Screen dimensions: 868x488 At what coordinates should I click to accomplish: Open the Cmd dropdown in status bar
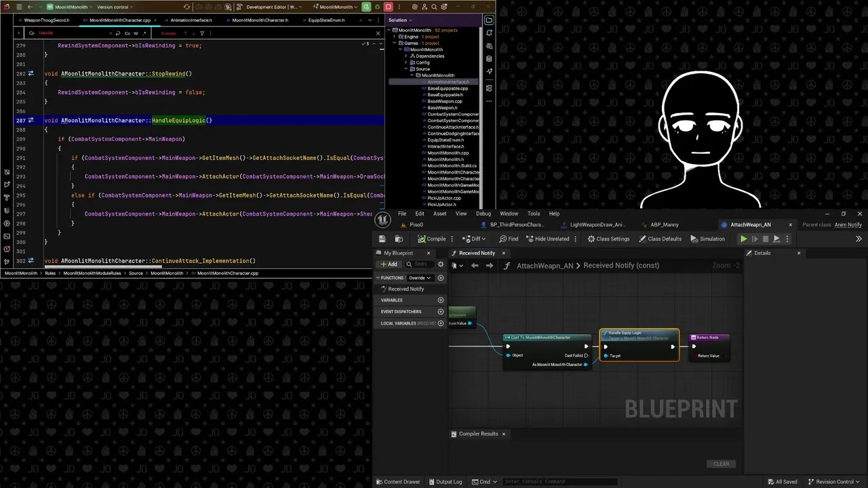click(484, 482)
